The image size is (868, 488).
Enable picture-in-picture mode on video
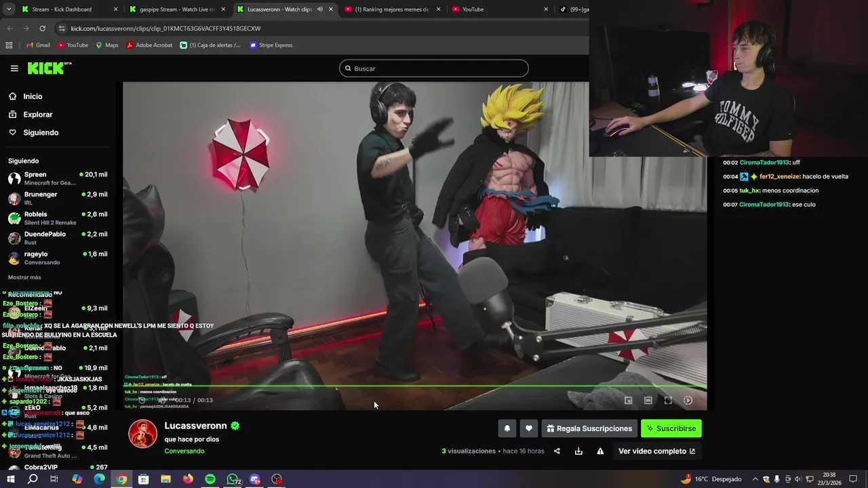click(629, 401)
